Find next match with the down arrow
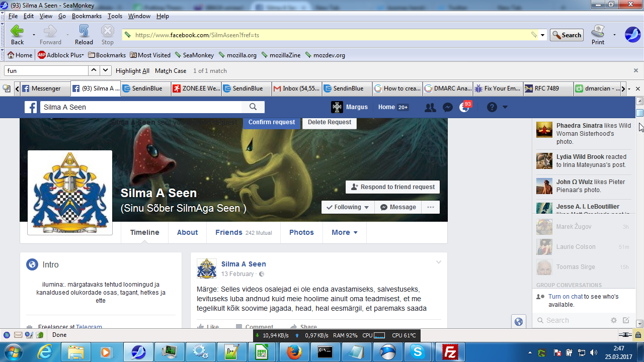The image size is (644, 362). click(x=106, y=71)
